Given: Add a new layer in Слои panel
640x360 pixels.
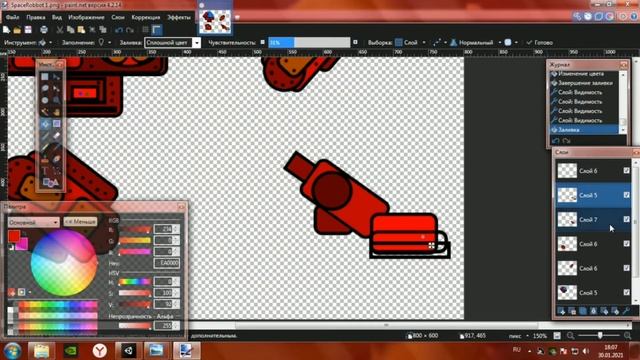Looking at the screenshot, I should (562, 311).
